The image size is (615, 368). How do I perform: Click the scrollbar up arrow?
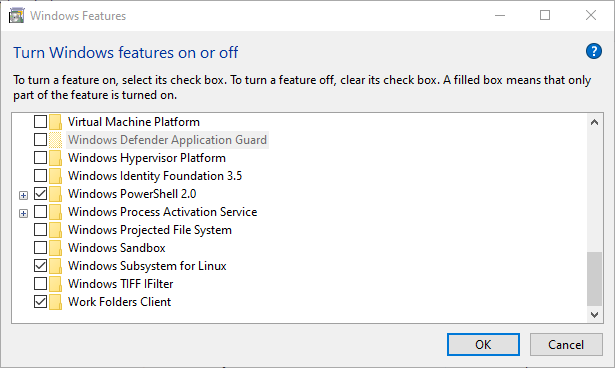point(594,122)
